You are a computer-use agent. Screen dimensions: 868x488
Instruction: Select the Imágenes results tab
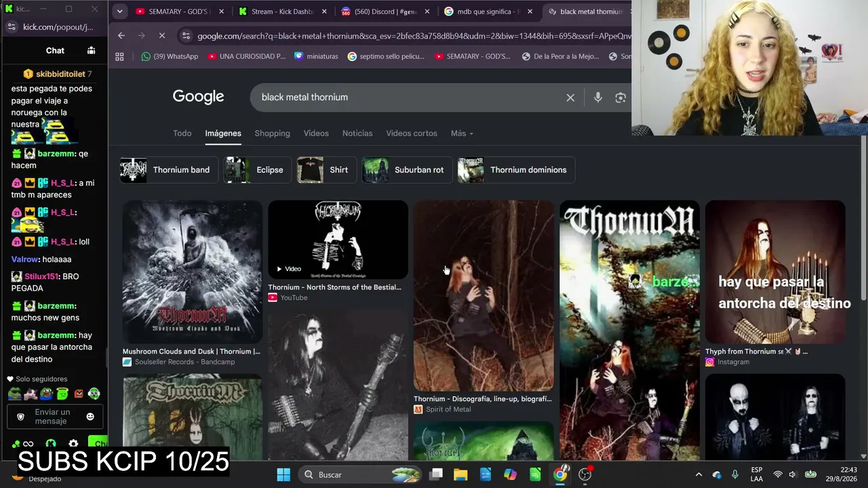(x=223, y=134)
